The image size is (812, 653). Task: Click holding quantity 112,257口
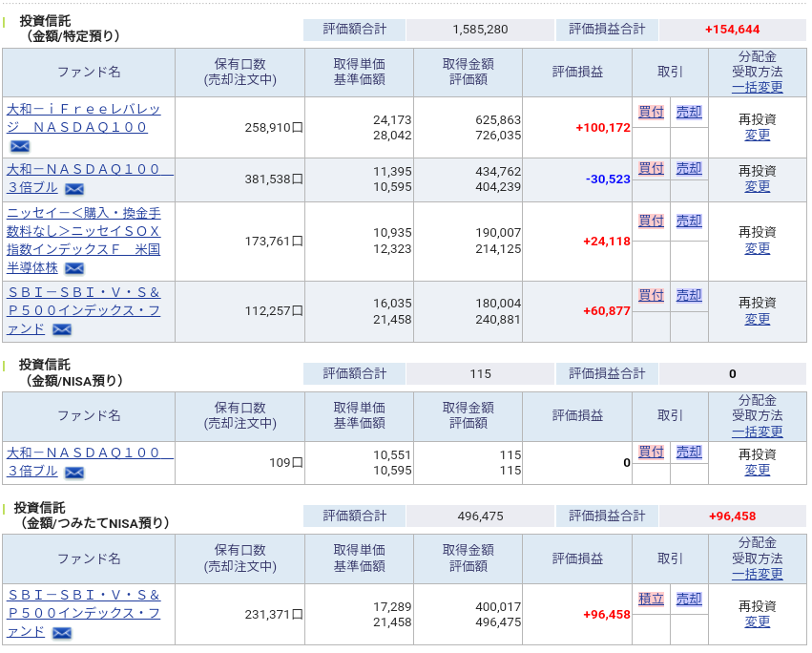tap(274, 311)
